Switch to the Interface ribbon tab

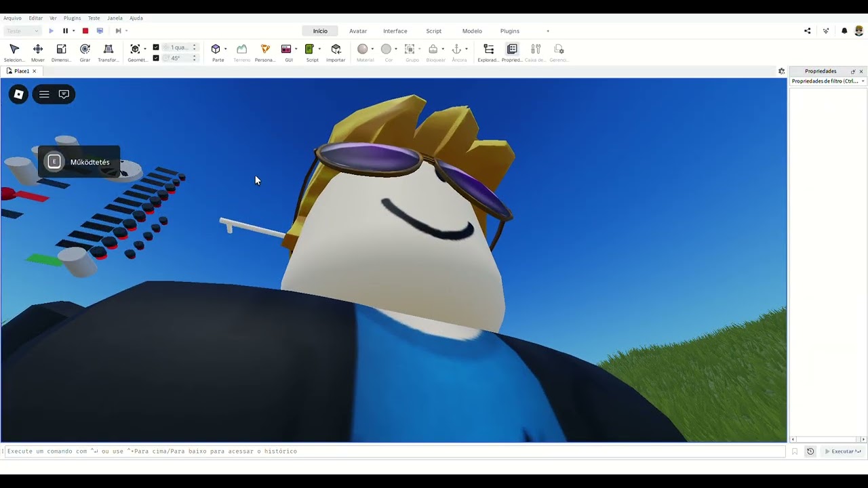click(x=395, y=31)
